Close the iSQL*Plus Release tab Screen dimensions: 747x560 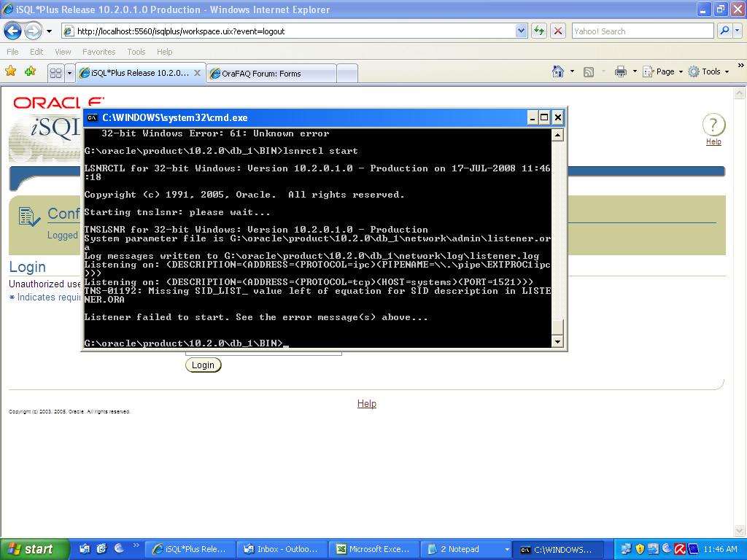(x=197, y=73)
